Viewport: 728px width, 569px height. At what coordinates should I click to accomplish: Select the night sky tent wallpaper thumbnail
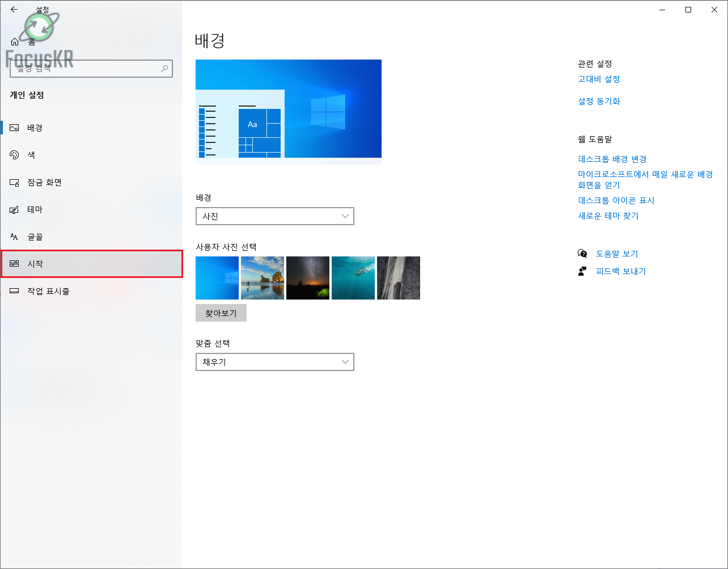pos(308,278)
